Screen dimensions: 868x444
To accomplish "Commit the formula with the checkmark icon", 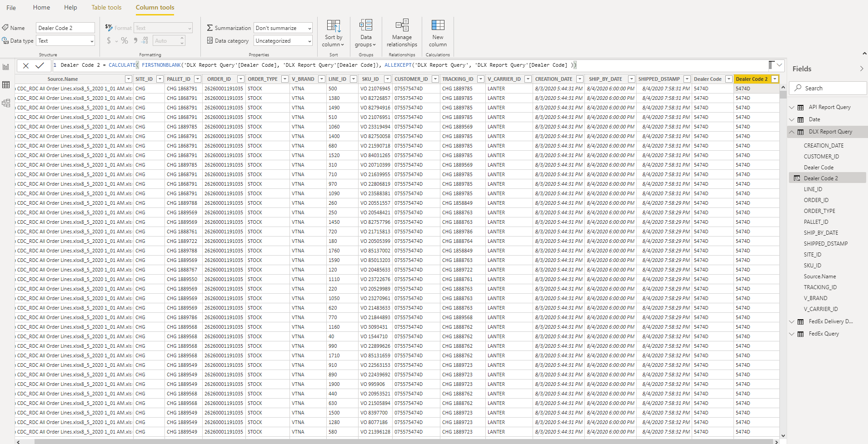I will click(40, 65).
